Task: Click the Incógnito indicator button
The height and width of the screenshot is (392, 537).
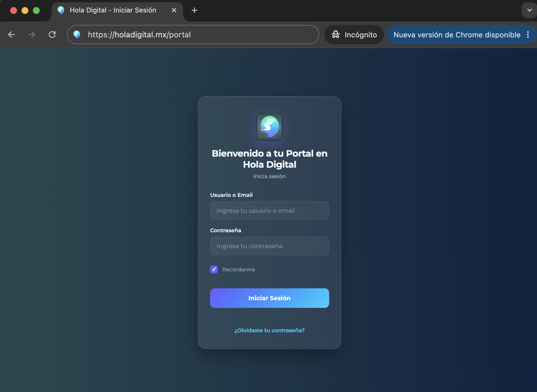Action: [354, 35]
